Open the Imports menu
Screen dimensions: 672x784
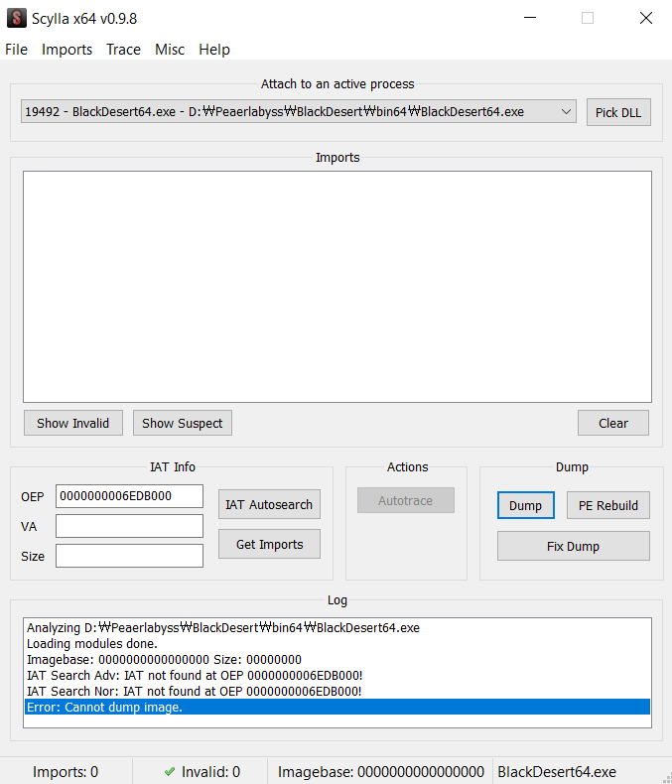coord(67,50)
